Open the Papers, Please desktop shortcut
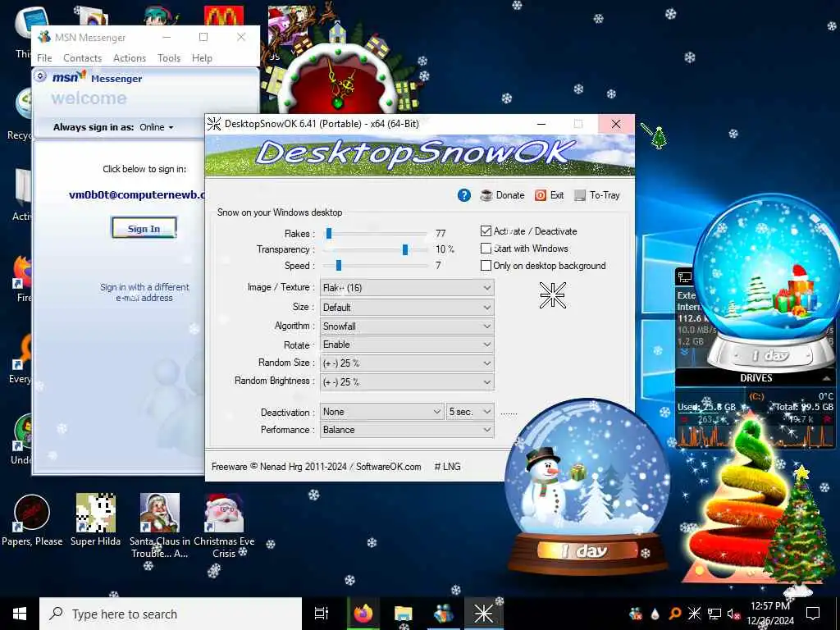This screenshot has width=840, height=630. point(32,520)
